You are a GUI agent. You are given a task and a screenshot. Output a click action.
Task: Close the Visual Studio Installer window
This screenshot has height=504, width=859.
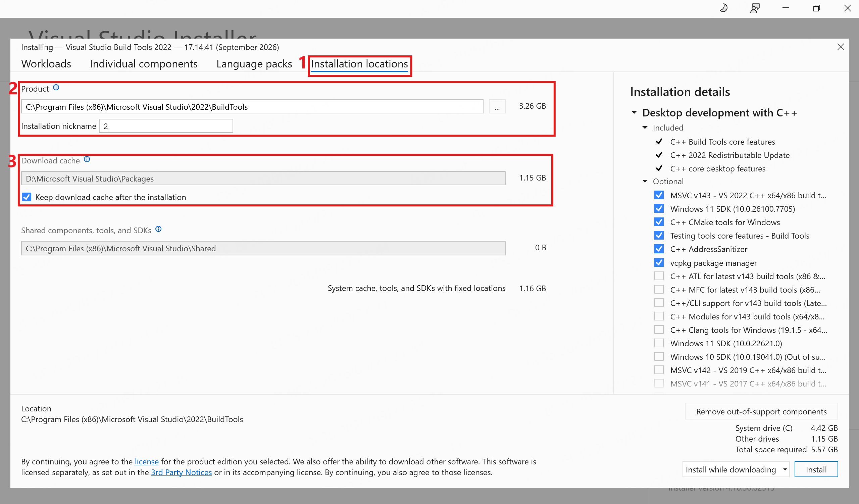pos(847,8)
